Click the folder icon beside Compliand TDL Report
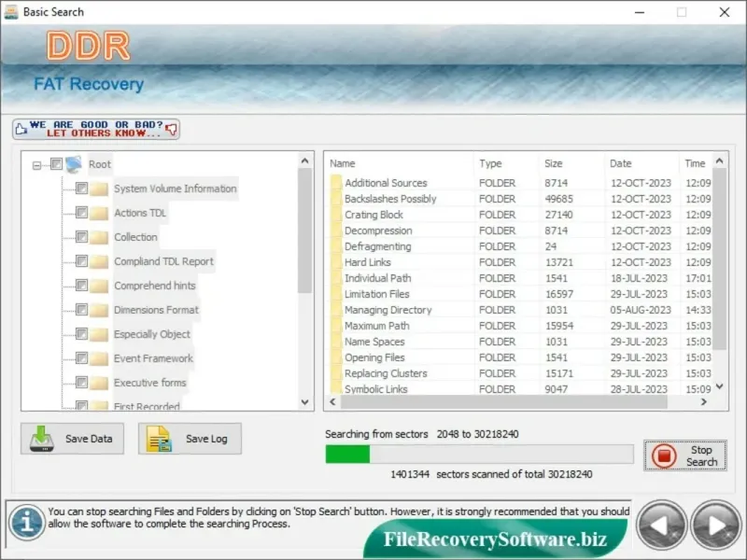The height and width of the screenshot is (560, 747). pos(99,261)
